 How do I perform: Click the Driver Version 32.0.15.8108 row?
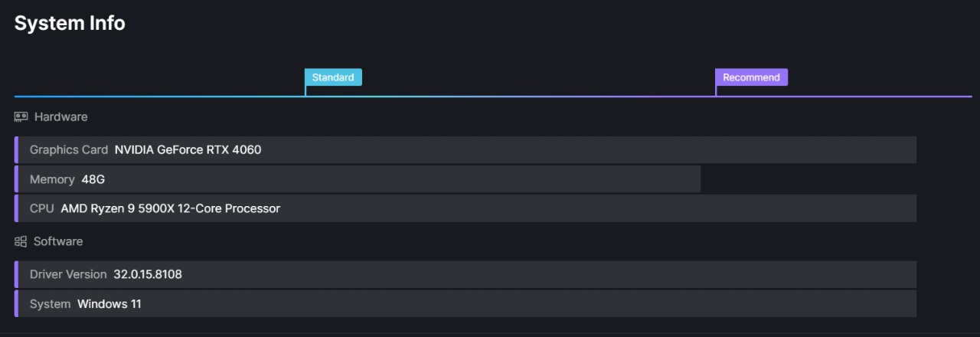tap(465, 274)
